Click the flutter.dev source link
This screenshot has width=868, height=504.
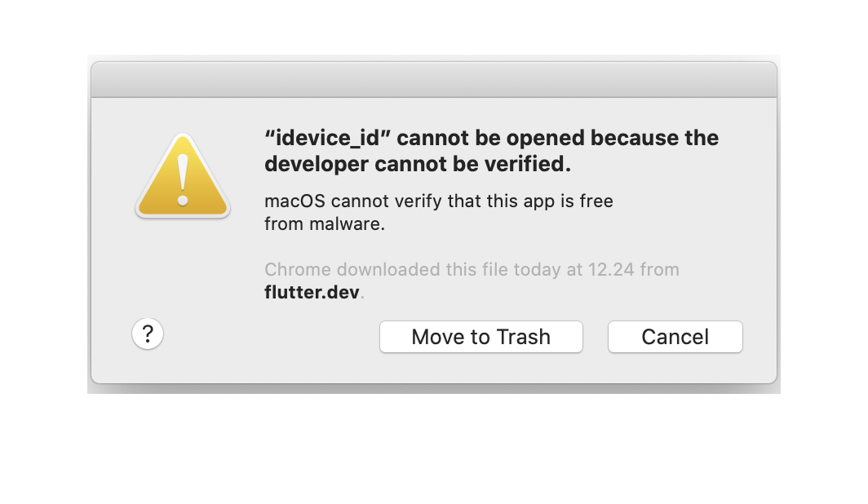coord(312,292)
